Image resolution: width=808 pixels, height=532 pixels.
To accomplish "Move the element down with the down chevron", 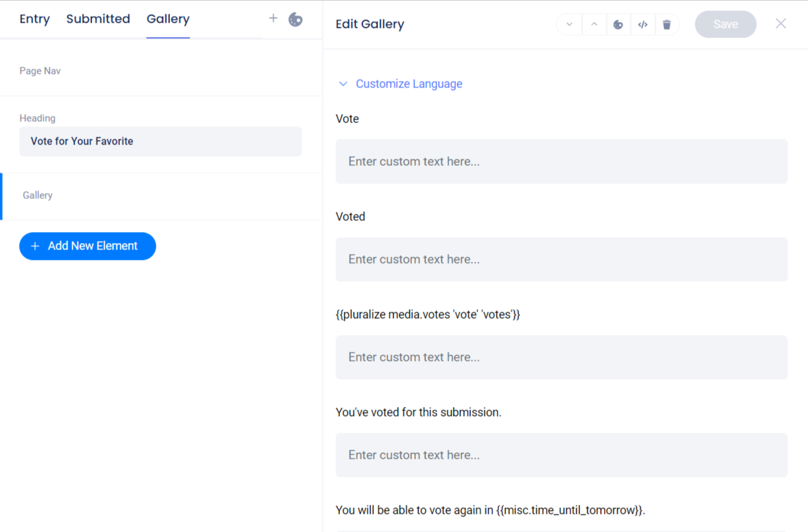I will tap(569, 25).
